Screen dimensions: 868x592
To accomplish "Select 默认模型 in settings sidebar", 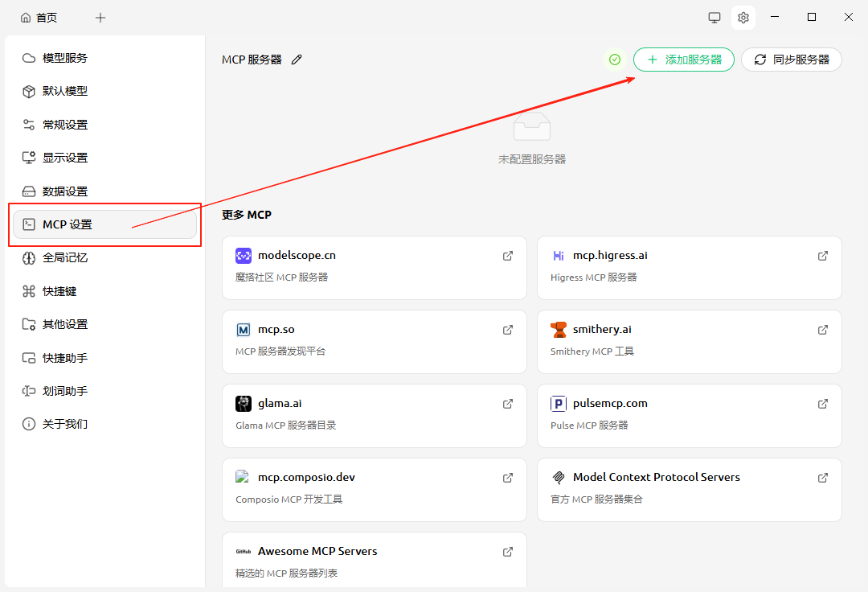I will coord(104,92).
